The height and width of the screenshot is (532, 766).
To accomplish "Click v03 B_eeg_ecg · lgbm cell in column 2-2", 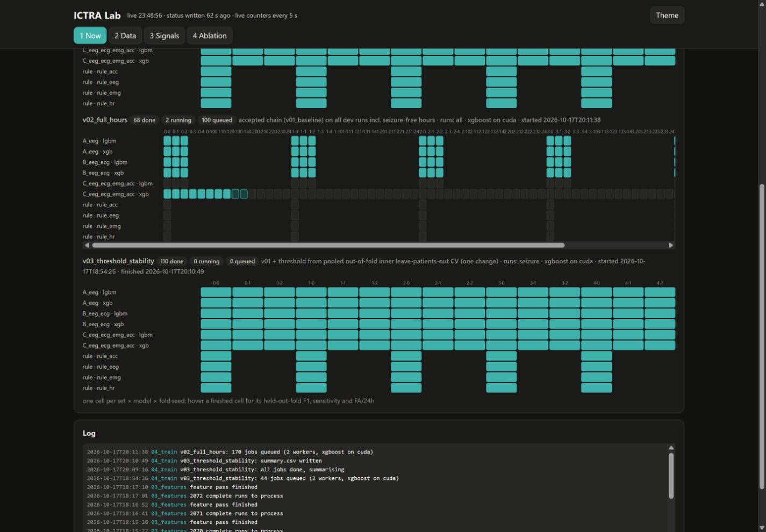I will tap(470, 313).
